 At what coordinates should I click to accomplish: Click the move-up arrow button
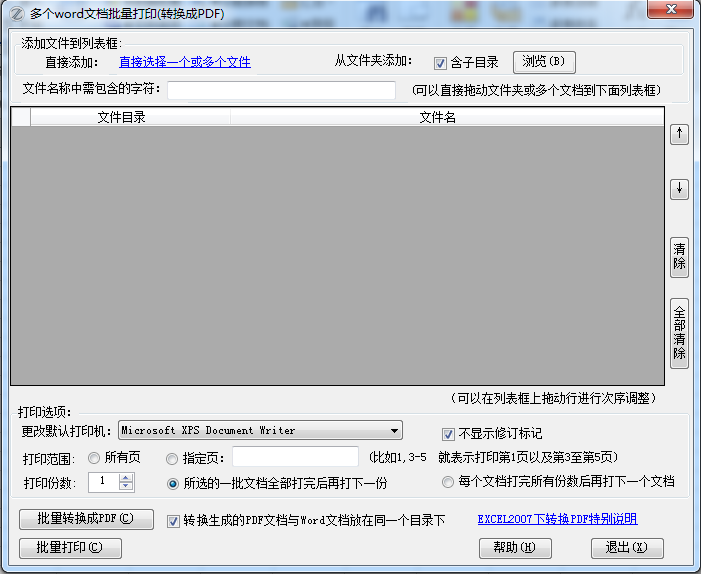coord(679,134)
